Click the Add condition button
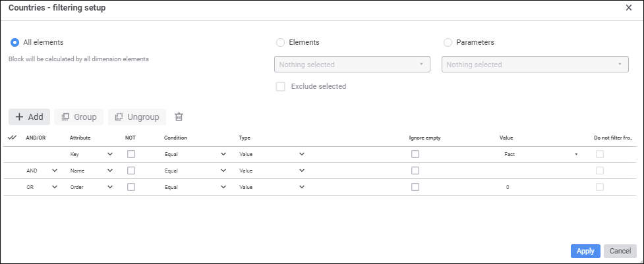644x264 pixels. tap(29, 117)
